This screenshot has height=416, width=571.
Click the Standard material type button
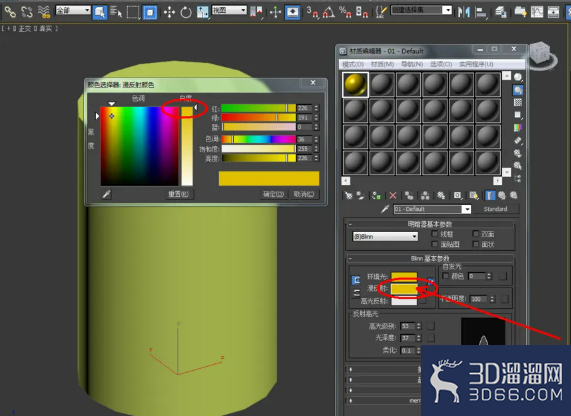(x=495, y=209)
